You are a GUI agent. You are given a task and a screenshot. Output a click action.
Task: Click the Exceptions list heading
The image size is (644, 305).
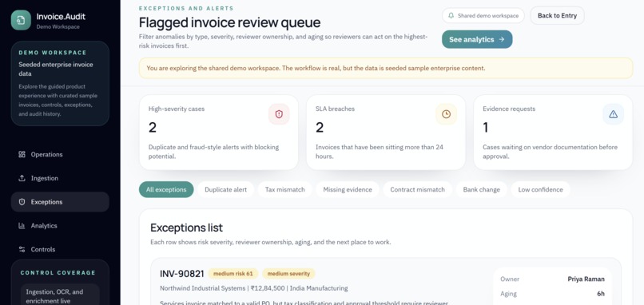[x=186, y=228]
